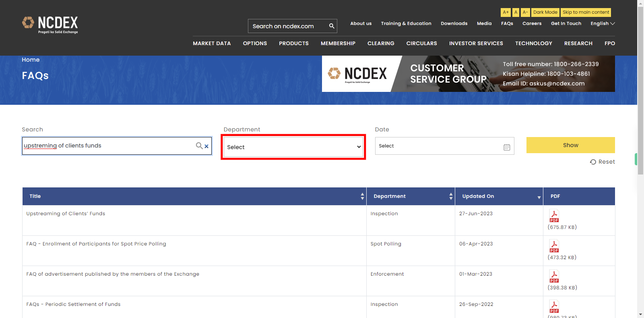This screenshot has width=644, height=318.
Task: Open the FPO menu
Action: [610, 43]
